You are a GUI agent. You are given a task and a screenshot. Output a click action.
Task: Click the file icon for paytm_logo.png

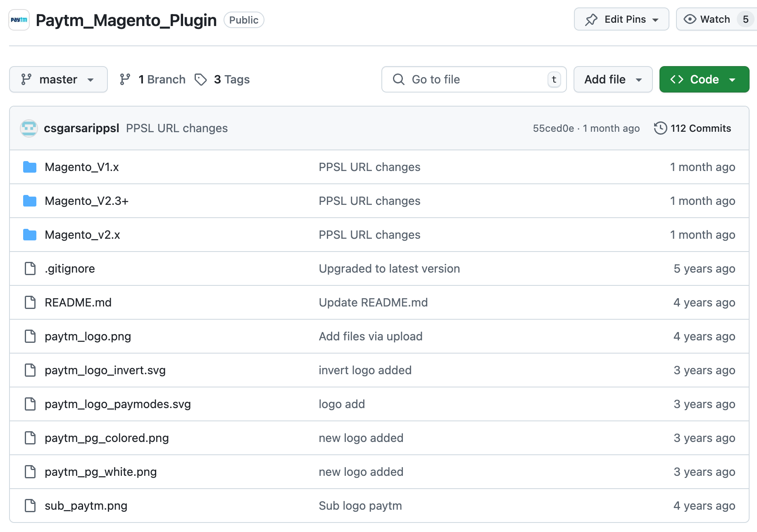pos(30,336)
